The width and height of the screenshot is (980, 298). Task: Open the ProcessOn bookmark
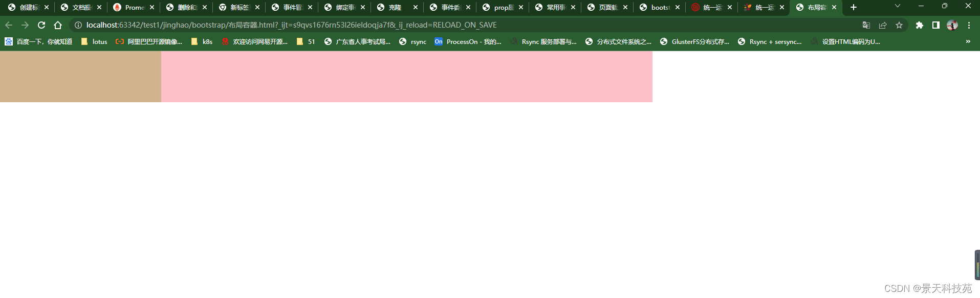[x=468, y=41]
